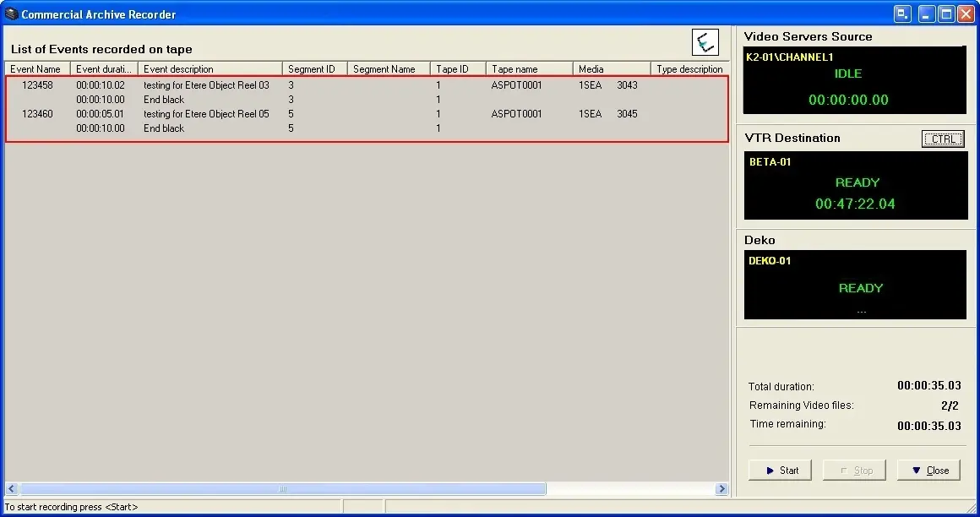980x517 pixels.
Task: Click the Etere logo icon above the list
Action: [705, 42]
